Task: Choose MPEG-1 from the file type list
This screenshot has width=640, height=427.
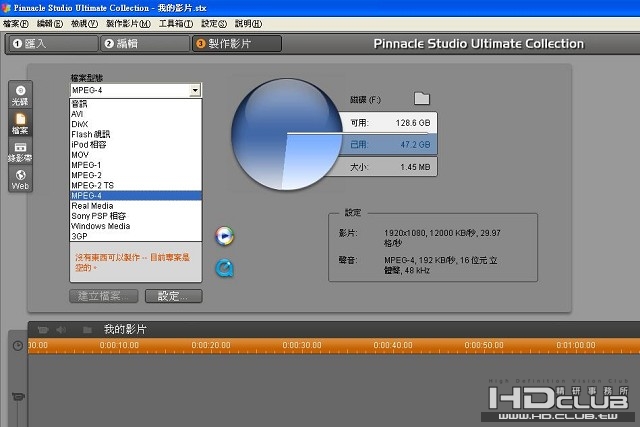Action: (x=136, y=165)
